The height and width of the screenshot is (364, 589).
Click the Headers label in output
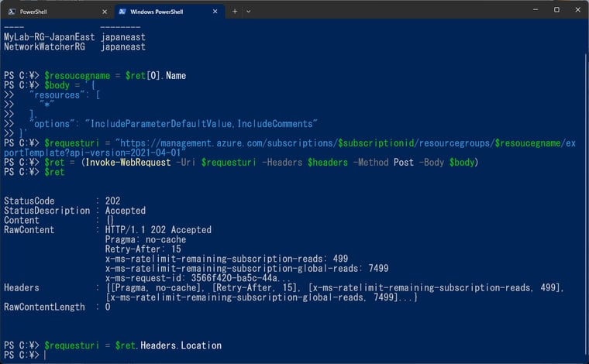(22, 288)
